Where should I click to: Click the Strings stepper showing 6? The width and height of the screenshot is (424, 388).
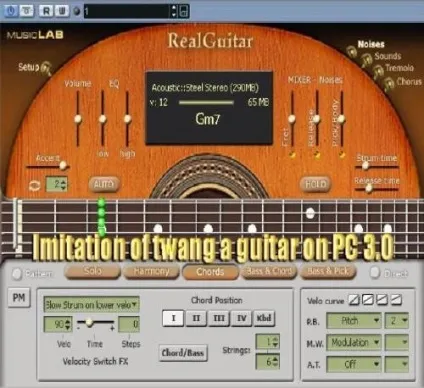coord(267,361)
